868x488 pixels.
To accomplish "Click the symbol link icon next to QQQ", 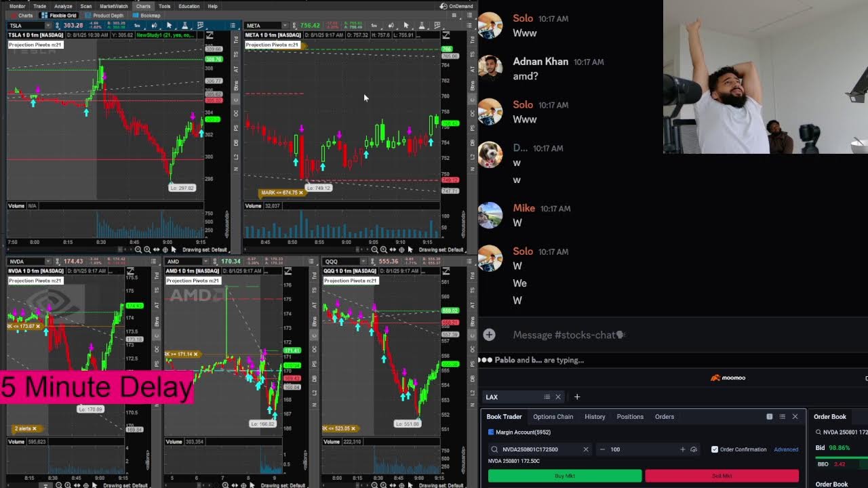I will (x=372, y=262).
